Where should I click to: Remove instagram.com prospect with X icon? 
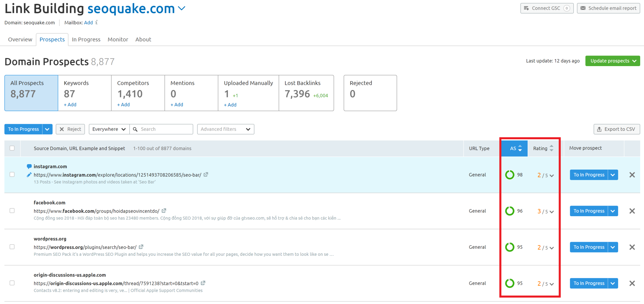click(x=632, y=175)
